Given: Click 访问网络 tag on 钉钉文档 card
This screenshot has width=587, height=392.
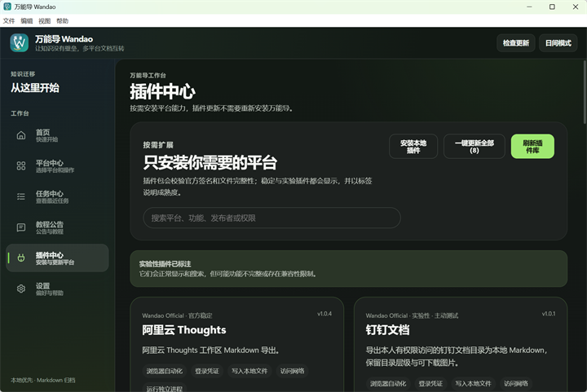Looking at the screenshot, I should coord(516,383).
